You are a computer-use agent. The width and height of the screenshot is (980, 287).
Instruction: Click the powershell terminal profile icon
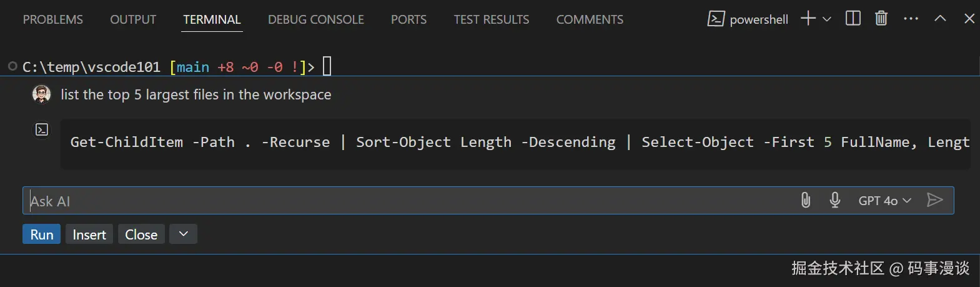point(715,19)
